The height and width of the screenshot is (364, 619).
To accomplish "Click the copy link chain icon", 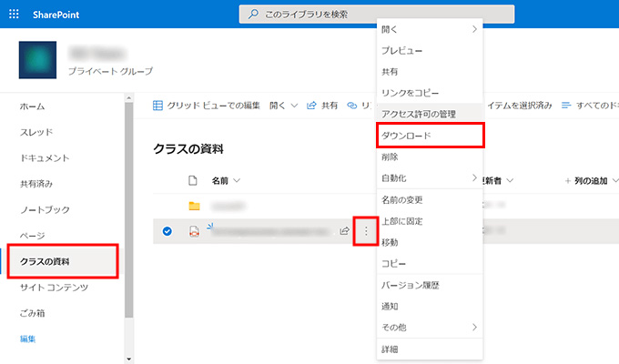I will pos(351,106).
